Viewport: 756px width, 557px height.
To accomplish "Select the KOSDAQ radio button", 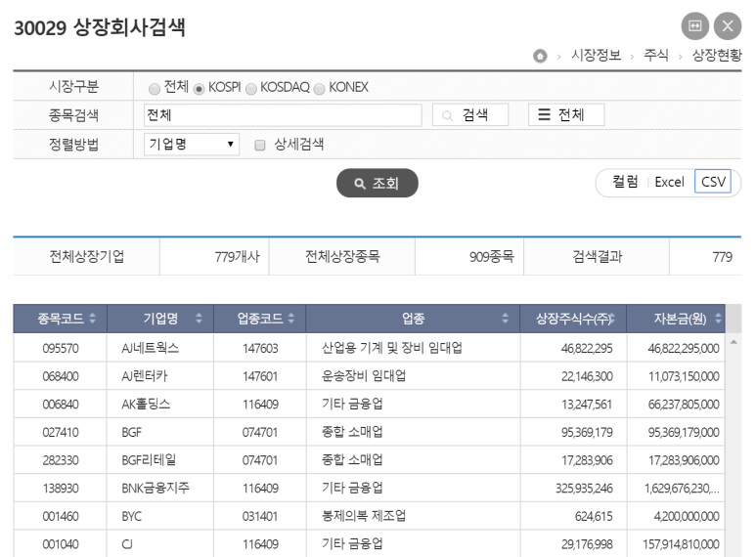I will click(x=250, y=89).
